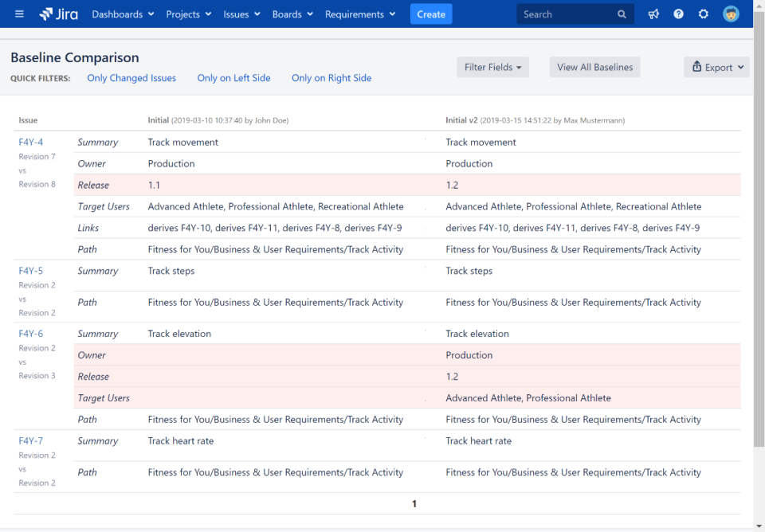Open issue F4Y-4
The width and height of the screenshot is (765, 532).
coord(30,142)
